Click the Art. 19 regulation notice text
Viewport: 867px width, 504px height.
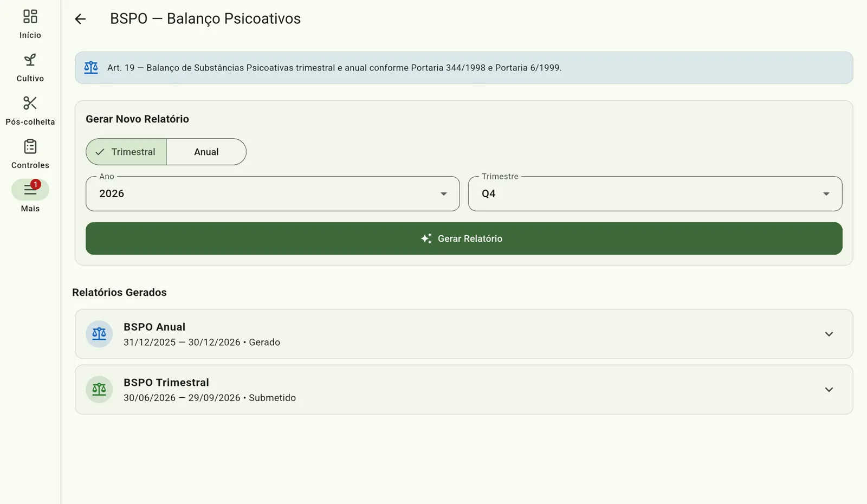pyautogui.click(x=334, y=68)
